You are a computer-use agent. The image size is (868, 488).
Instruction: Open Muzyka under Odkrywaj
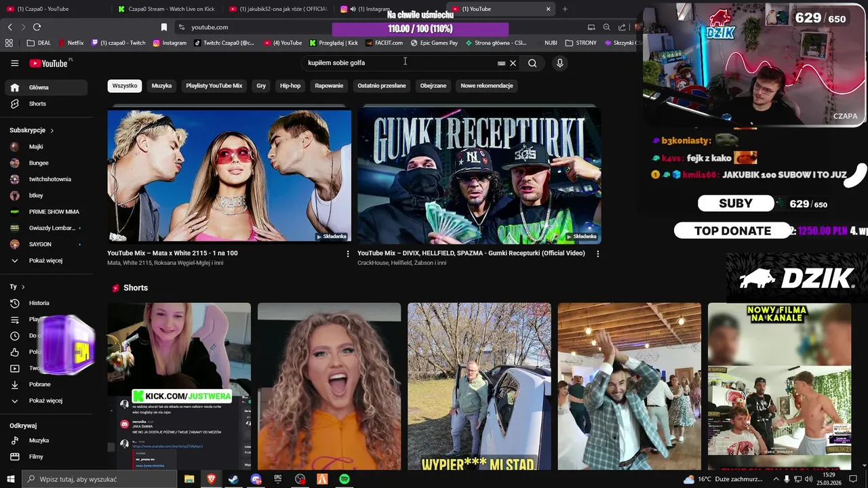[46, 441]
